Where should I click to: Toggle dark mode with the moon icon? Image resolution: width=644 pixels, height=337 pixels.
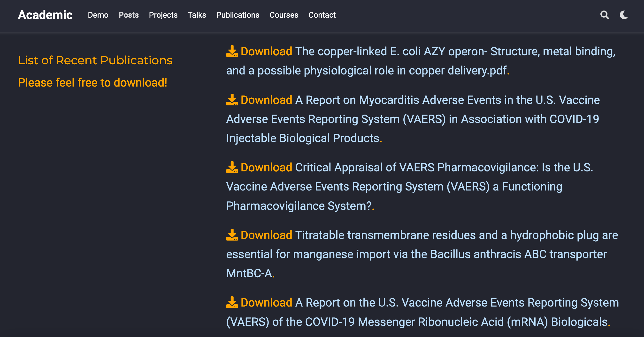click(623, 15)
